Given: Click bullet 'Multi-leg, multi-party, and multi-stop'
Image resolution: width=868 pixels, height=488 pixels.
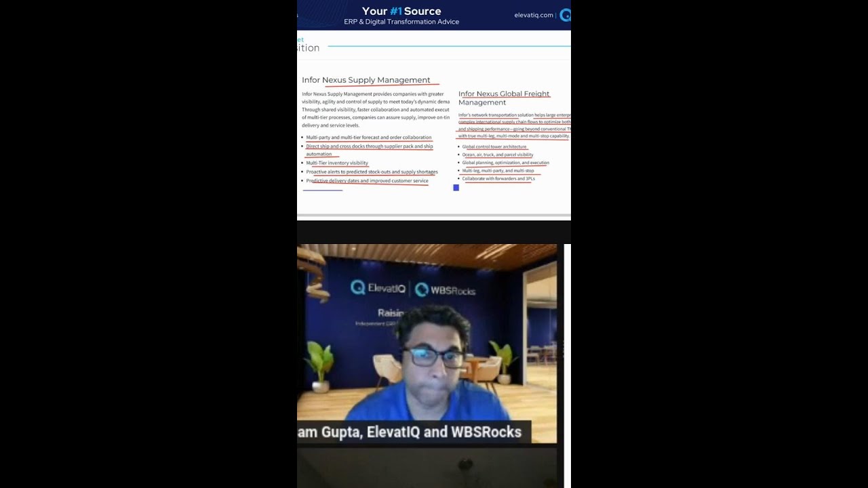Looking at the screenshot, I should coord(498,171).
